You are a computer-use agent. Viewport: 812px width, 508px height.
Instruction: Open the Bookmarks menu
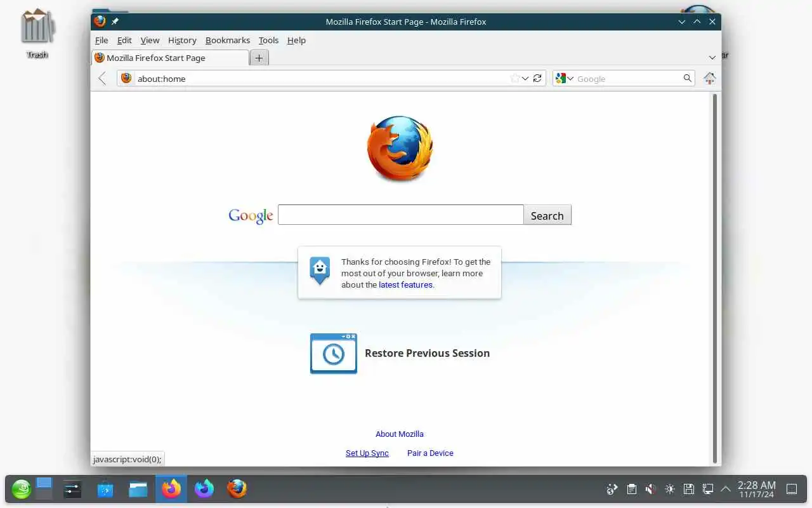click(228, 40)
